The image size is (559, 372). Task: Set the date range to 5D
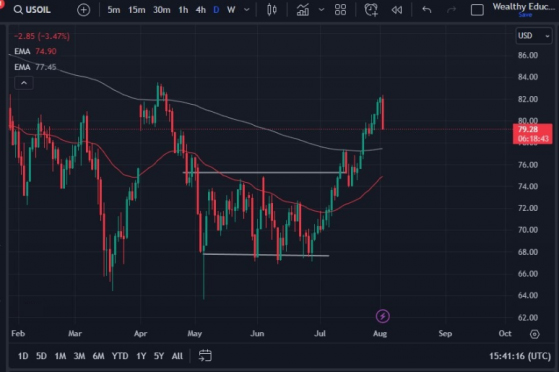41,356
